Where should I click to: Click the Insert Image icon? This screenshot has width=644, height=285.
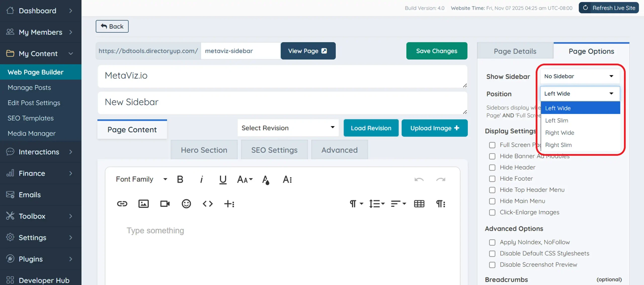click(x=143, y=204)
